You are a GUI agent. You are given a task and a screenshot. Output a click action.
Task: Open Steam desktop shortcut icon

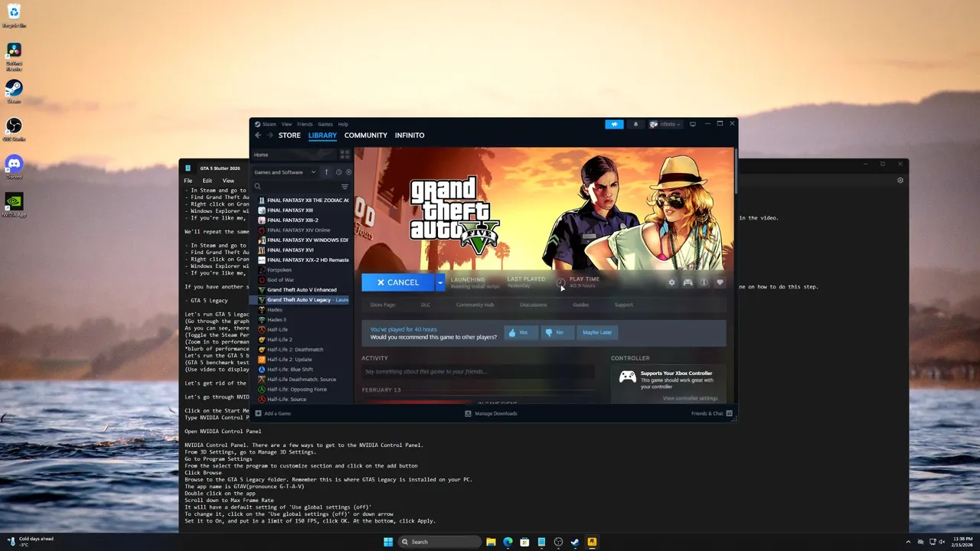[14, 90]
